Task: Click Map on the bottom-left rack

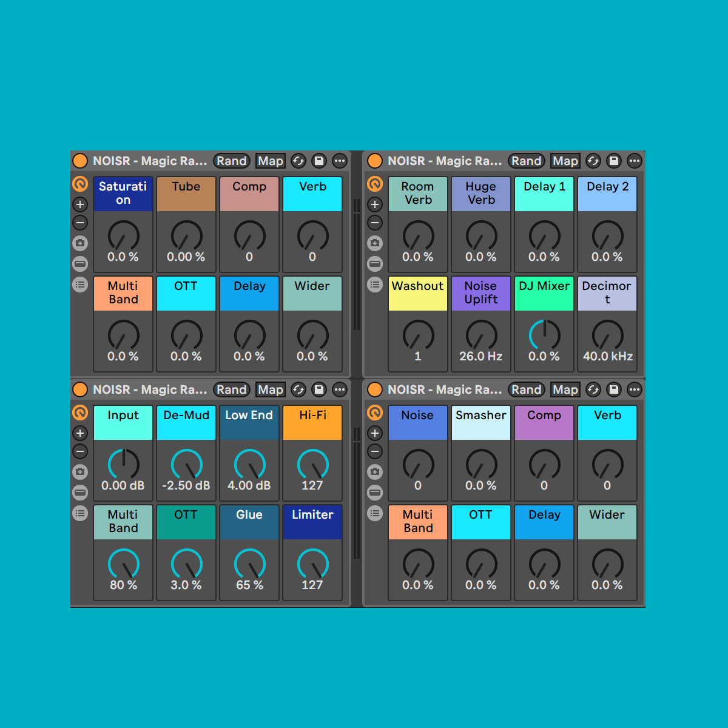Action: [x=271, y=389]
